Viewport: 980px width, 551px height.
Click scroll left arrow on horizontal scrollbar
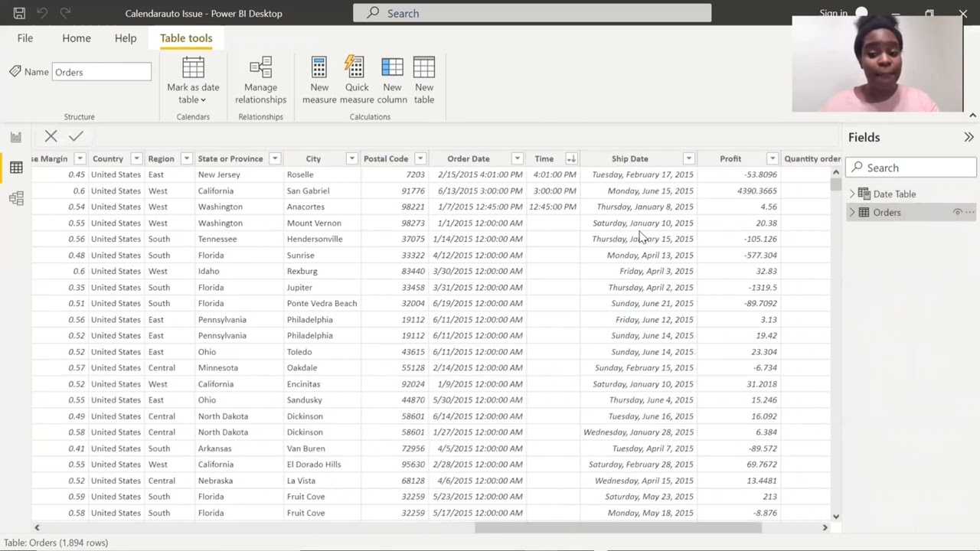tap(37, 527)
